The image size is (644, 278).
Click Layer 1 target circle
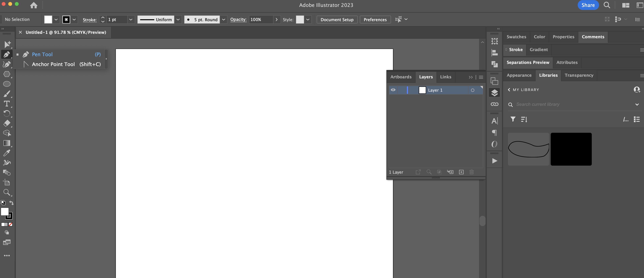[x=472, y=90]
